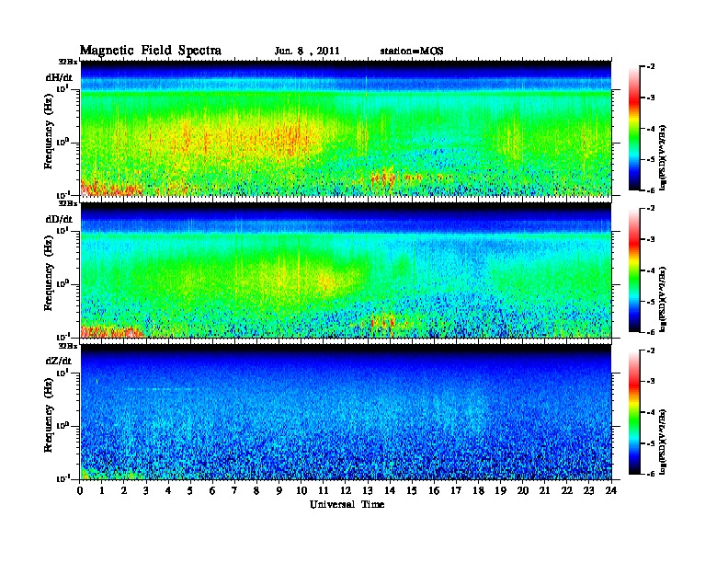Click hour 23 tick label on time axis
Viewport: 728px width, 563px height.
click(588, 491)
